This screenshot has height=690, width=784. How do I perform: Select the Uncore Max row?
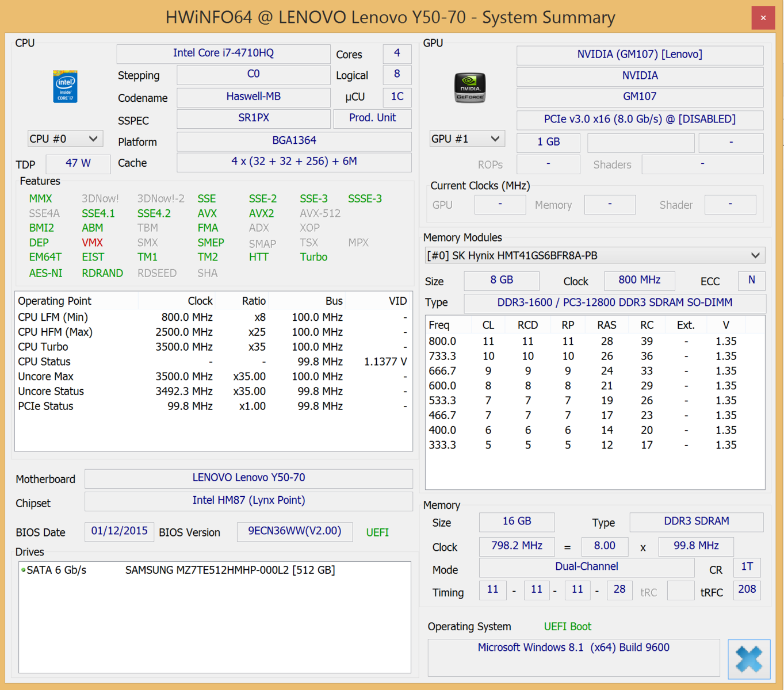pos(213,377)
